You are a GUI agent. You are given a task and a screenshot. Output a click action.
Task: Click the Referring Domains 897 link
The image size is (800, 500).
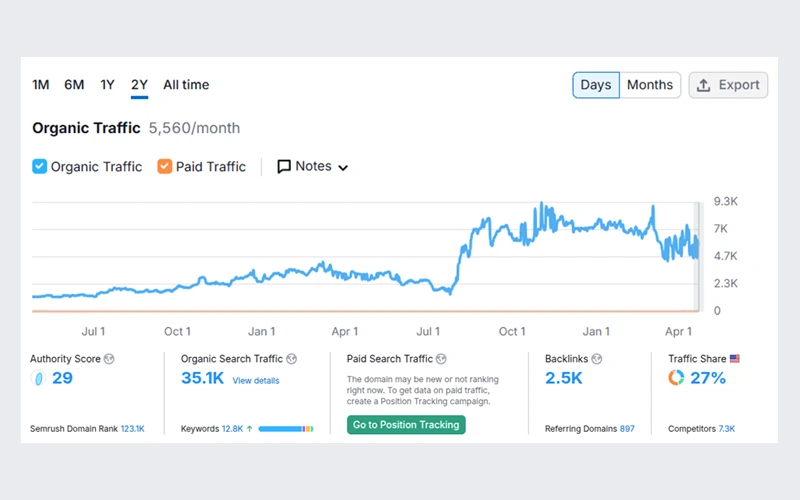point(626,429)
